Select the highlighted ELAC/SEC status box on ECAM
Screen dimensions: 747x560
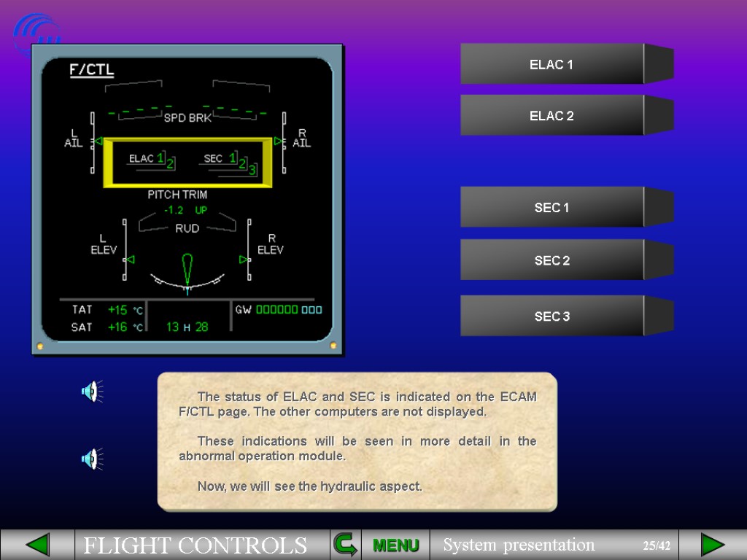[188, 160]
